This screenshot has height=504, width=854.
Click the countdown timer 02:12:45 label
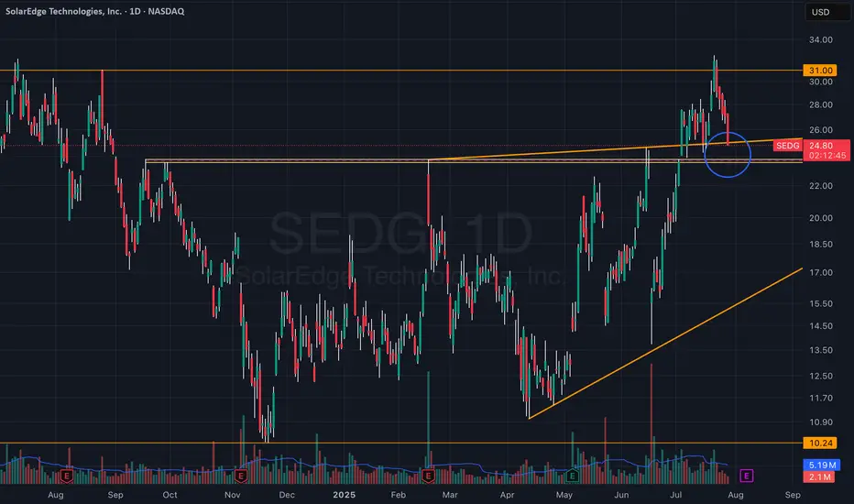827,155
